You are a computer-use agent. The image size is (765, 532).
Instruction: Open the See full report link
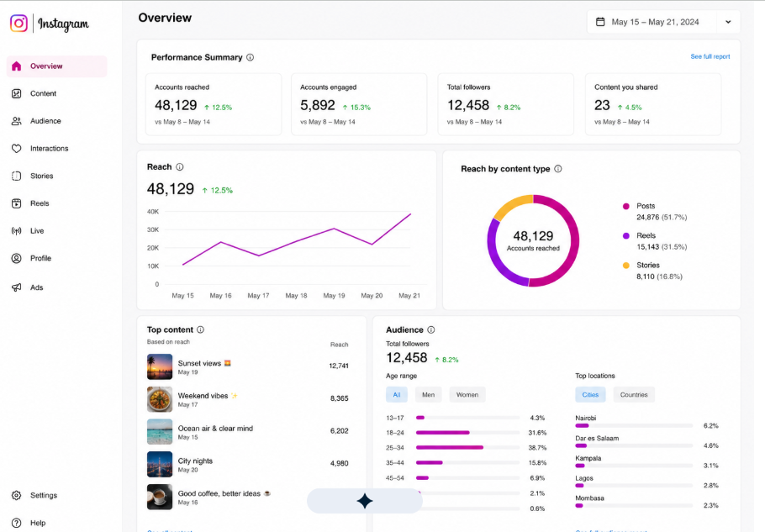[710, 56]
